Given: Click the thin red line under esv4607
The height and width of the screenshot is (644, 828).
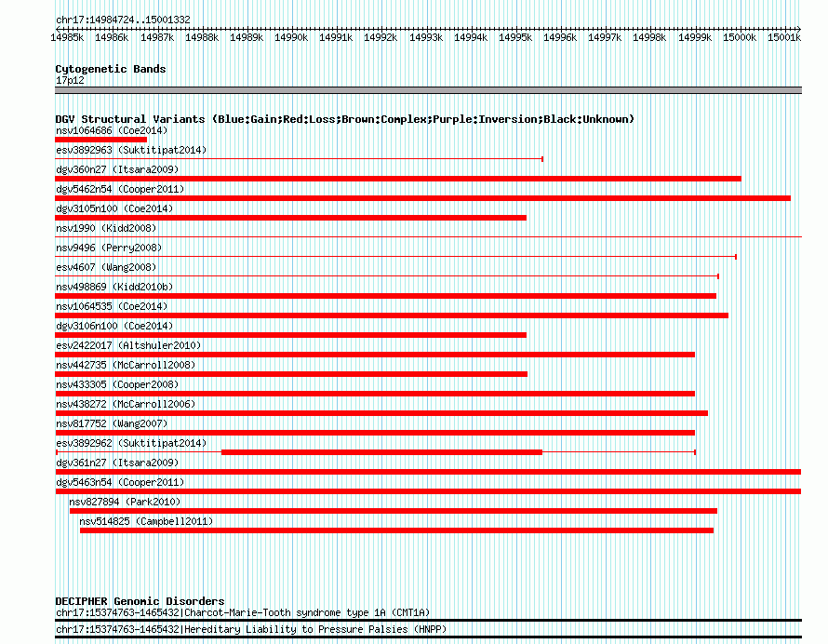Looking at the screenshot, I should pyautogui.click(x=387, y=276).
